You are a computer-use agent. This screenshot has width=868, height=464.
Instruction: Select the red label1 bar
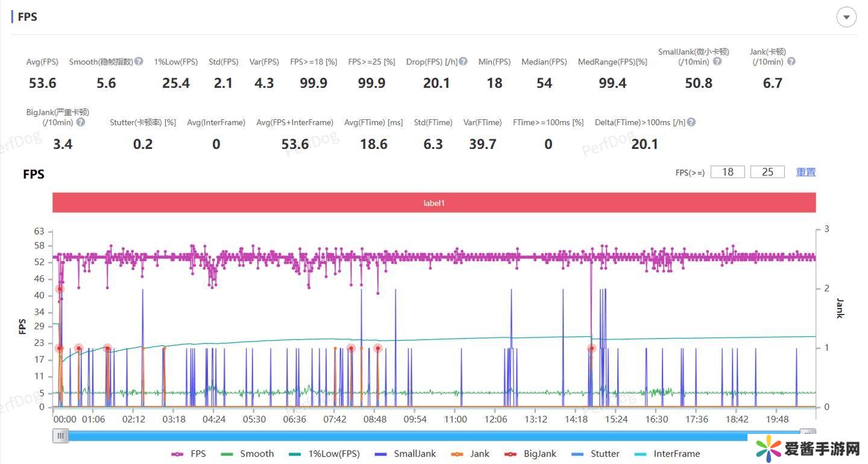point(434,203)
